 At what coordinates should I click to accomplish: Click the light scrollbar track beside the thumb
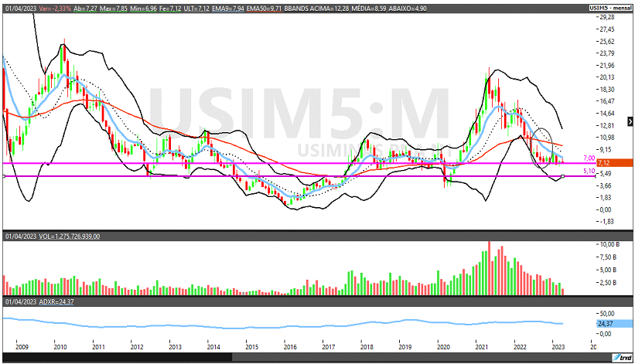click(x=422, y=358)
